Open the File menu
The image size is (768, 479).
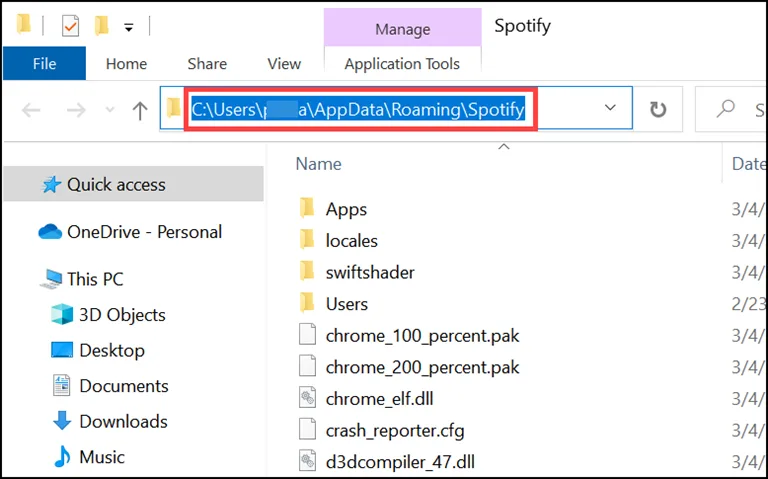tap(44, 64)
